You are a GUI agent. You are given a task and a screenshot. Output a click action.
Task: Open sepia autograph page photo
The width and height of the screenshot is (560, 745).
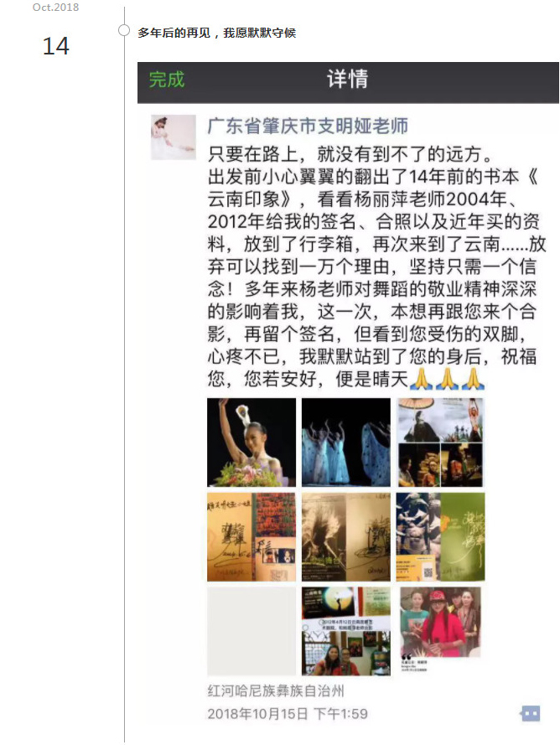coord(346,537)
